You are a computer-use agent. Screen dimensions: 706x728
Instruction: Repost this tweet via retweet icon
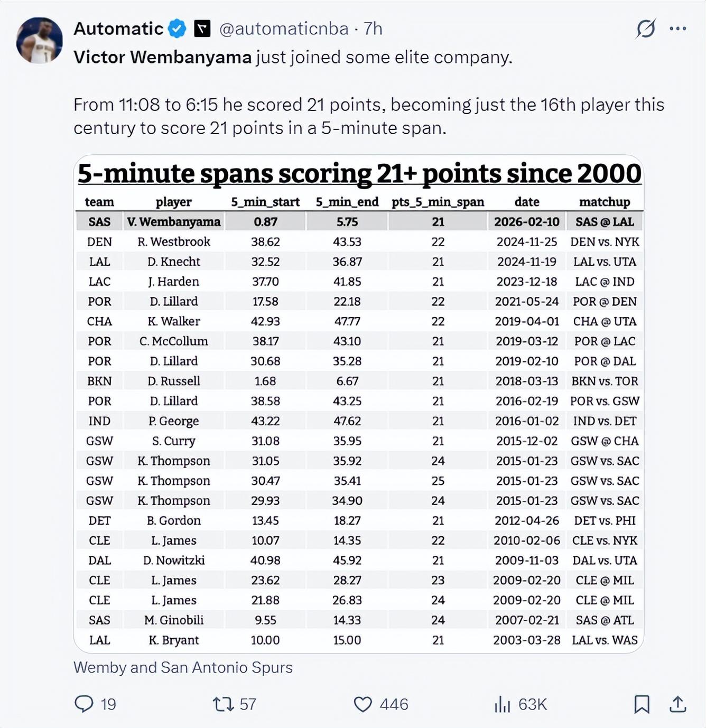222,704
